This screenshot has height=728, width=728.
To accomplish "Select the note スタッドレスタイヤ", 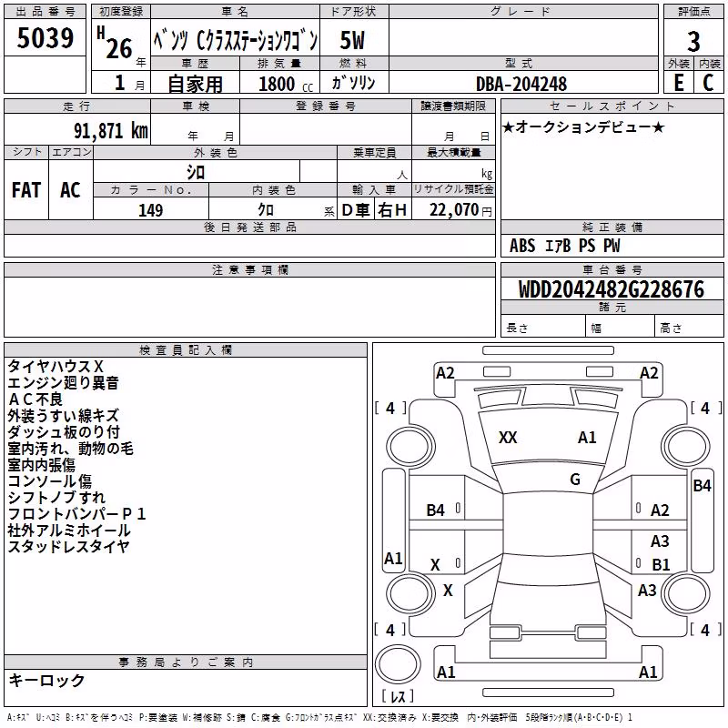I will 68,547.
